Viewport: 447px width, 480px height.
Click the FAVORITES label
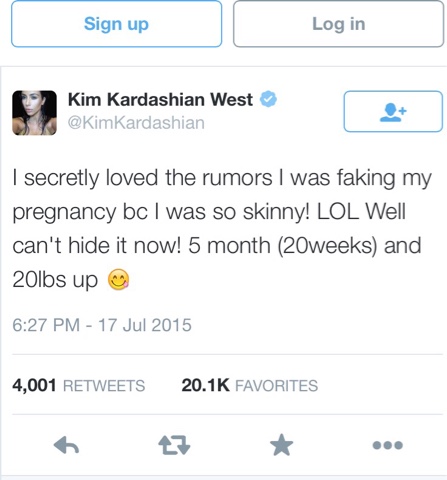pyautogui.click(x=277, y=386)
